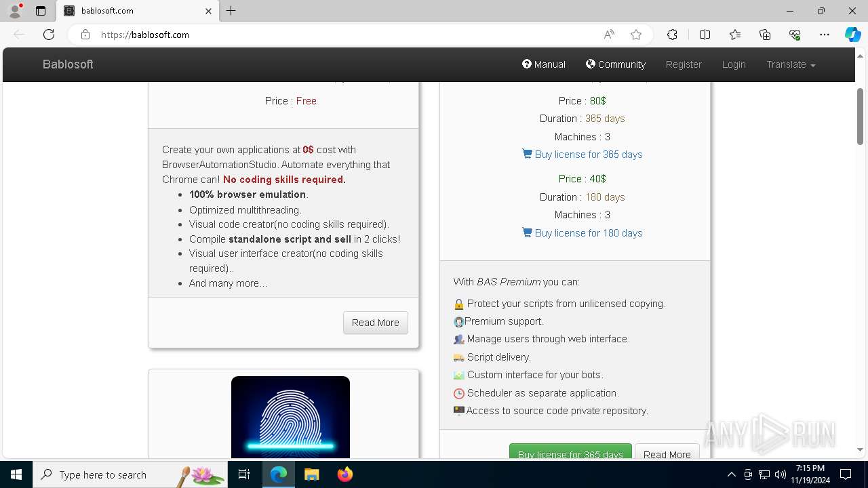Open the tab actions menu icon
This screenshot has width=868, height=488.
[x=41, y=11]
